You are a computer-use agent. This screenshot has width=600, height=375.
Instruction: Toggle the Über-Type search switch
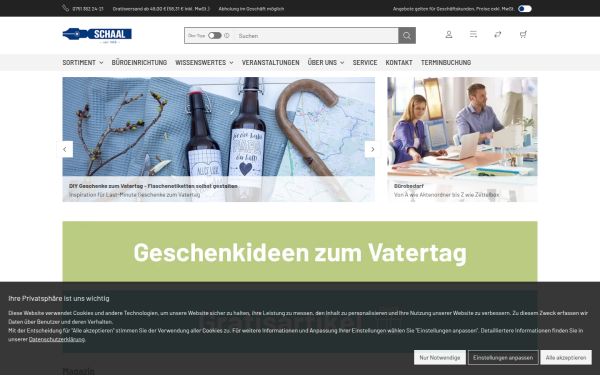pyautogui.click(x=215, y=36)
